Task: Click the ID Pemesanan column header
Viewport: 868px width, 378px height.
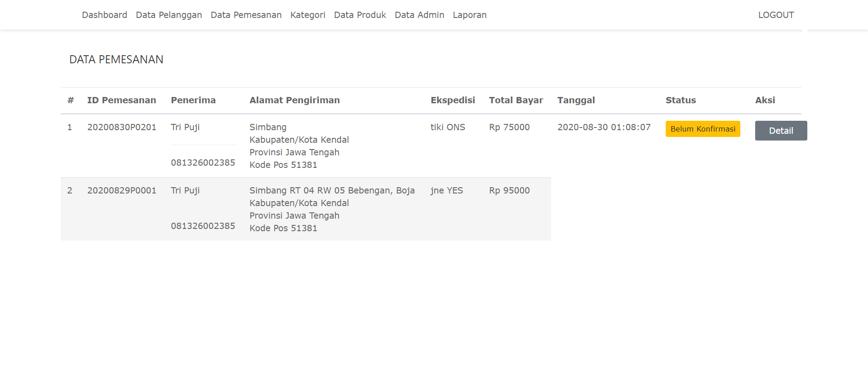Action: click(121, 100)
